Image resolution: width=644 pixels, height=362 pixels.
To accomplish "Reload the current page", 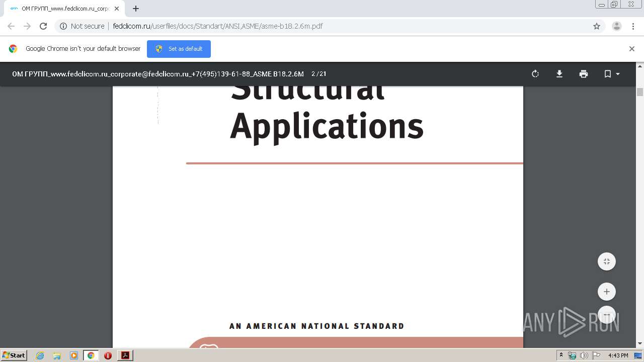I will click(43, 26).
